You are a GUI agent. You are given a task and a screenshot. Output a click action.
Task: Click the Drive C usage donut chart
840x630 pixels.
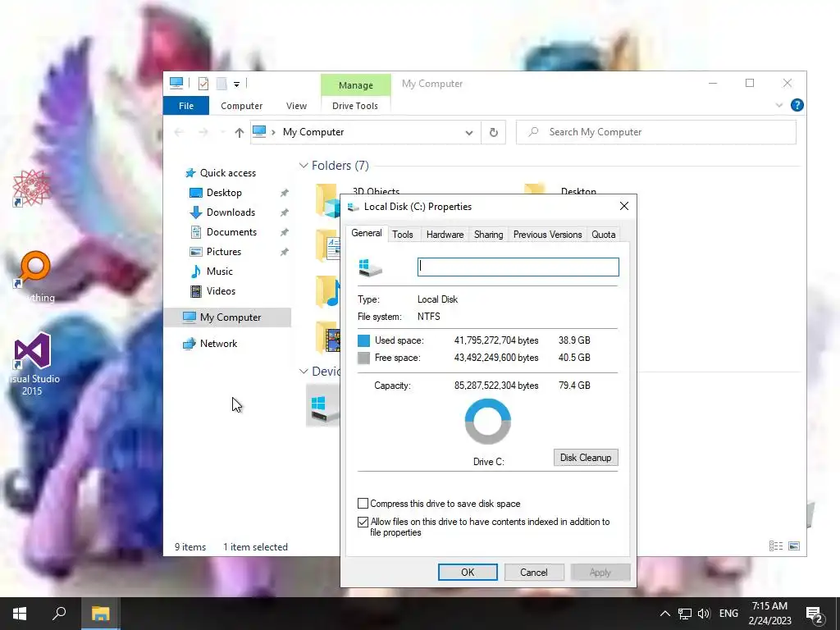487,422
